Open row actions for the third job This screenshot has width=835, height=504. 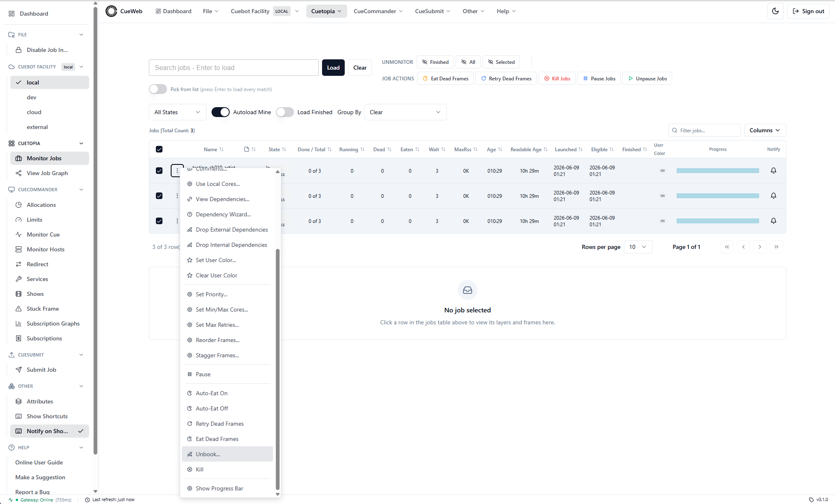click(177, 221)
